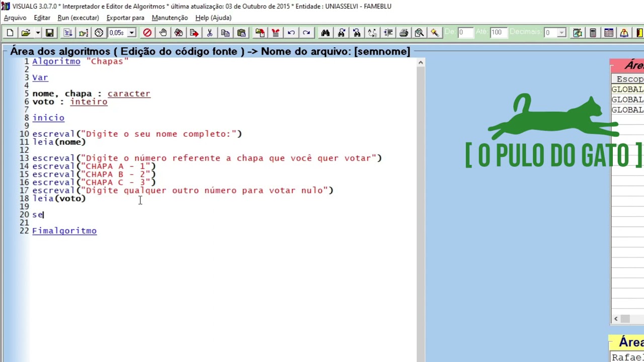Click the find next binoculars icon

pos(341,33)
